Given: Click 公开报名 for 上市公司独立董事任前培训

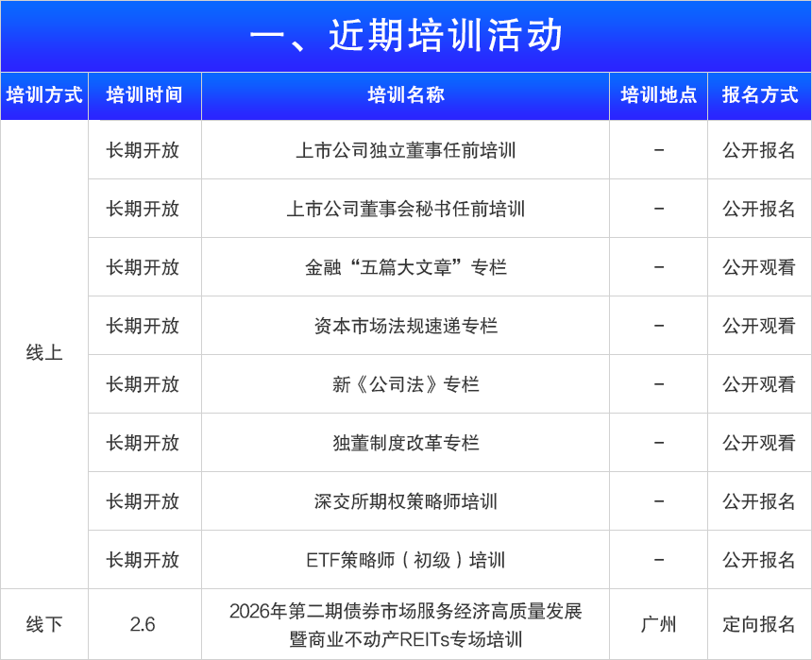Looking at the screenshot, I should (759, 150).
